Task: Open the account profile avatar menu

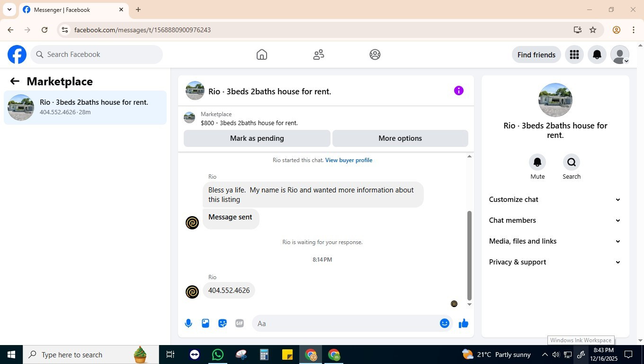Action: (x=620, y=55)
